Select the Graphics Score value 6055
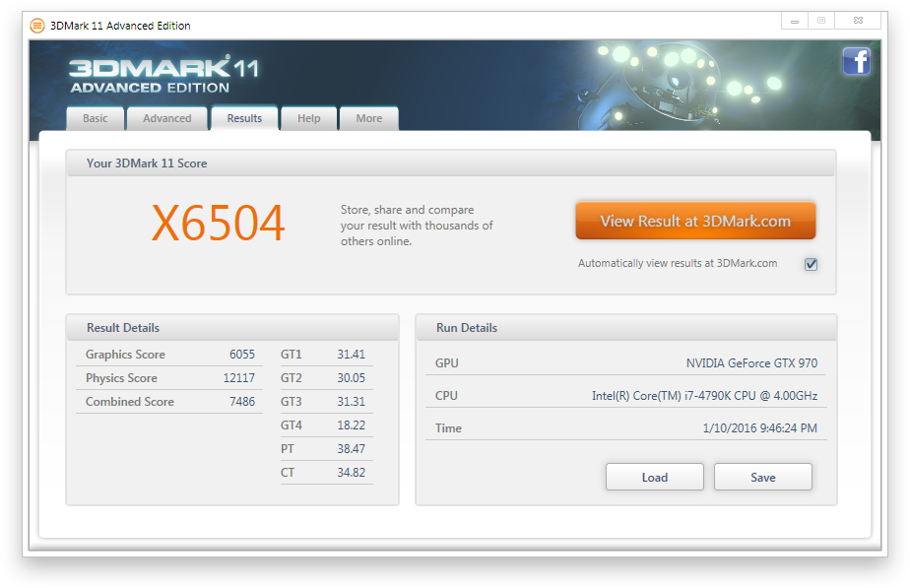 242,355
